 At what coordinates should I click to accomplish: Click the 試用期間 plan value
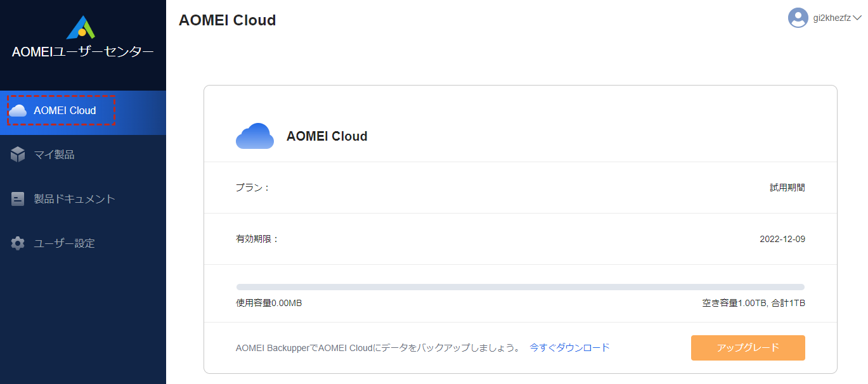coord(787,188)
